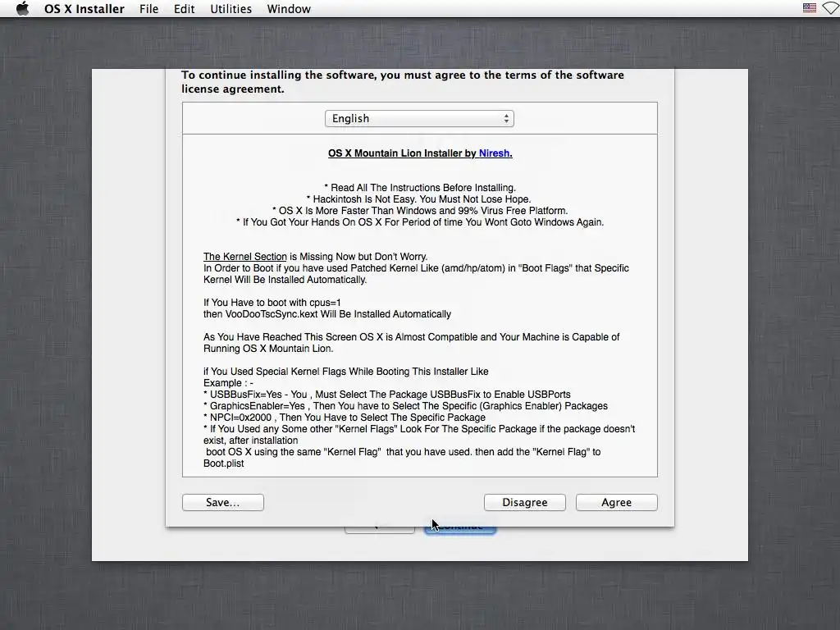Click the "USBBusFix=Yes" line
This screenshot has width=840, height=630.
[387, 395]
